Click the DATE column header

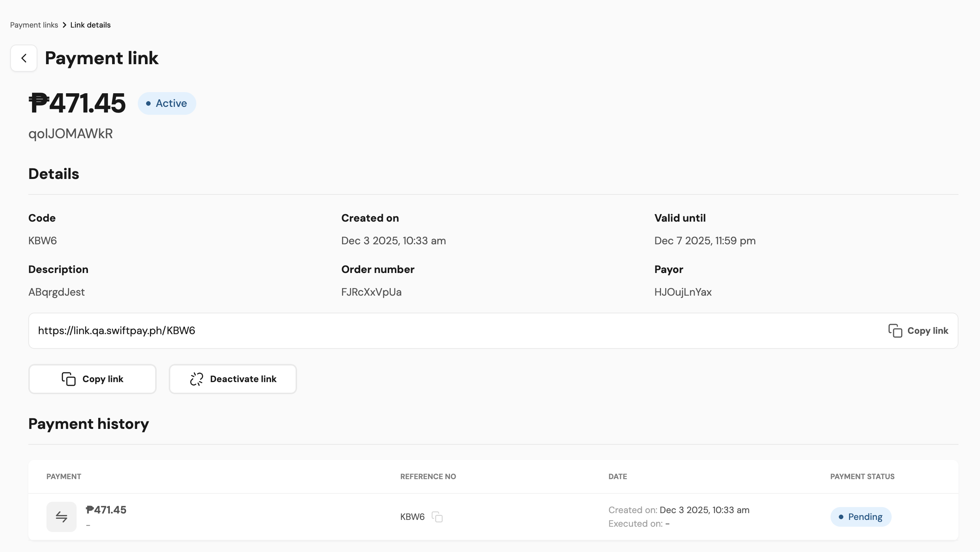[617, 476]
